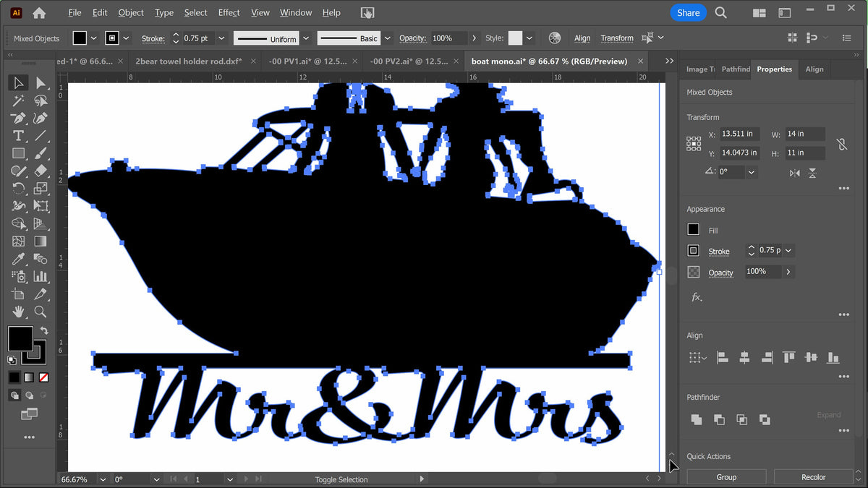Select the Gradient tool
The width and height of the screenshot is (868, 488).
pos(41,241)
